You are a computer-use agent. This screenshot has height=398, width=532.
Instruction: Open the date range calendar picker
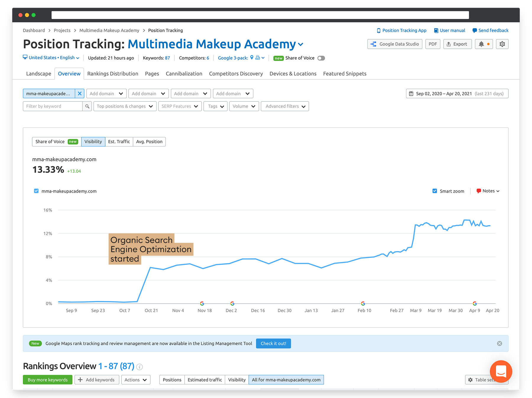[457, 94]
